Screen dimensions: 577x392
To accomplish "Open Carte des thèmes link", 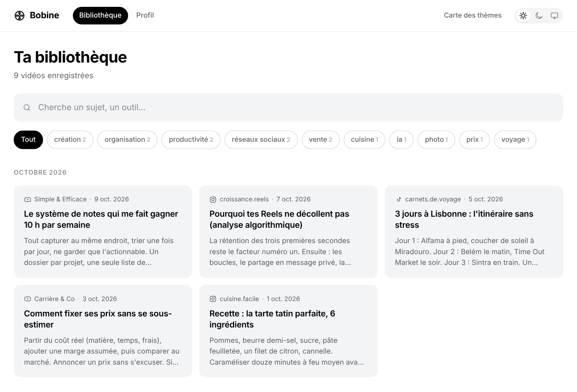I will [x=473, y=15].
